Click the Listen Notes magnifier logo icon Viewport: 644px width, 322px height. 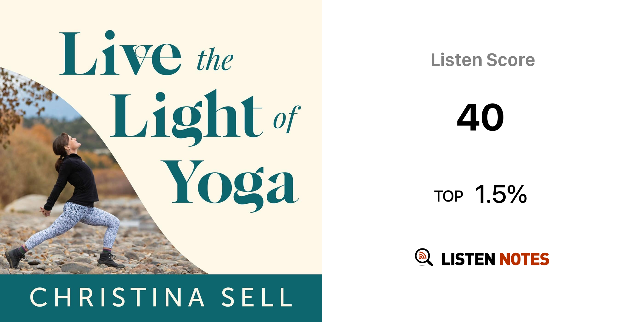(x=424, y=258)
